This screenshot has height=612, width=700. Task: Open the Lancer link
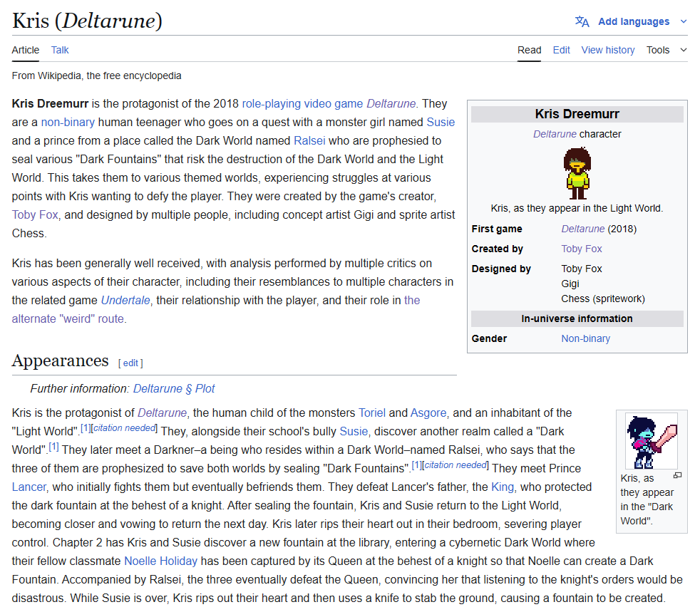tap(29, 487)
